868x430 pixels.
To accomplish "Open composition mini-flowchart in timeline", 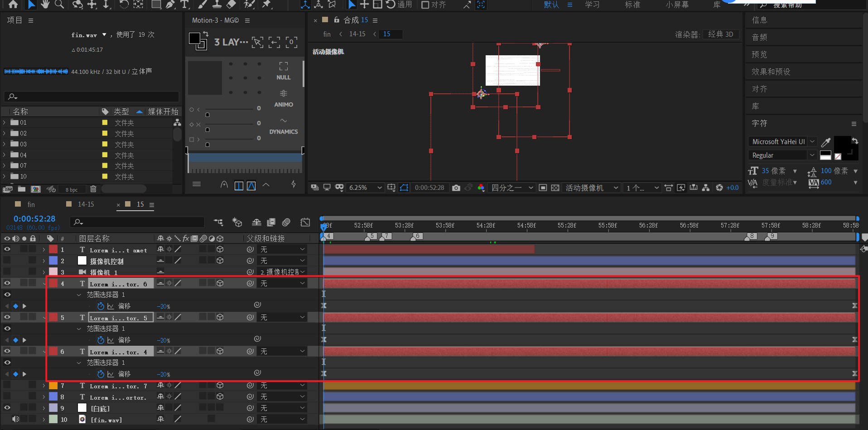I will tap(218, 222).
